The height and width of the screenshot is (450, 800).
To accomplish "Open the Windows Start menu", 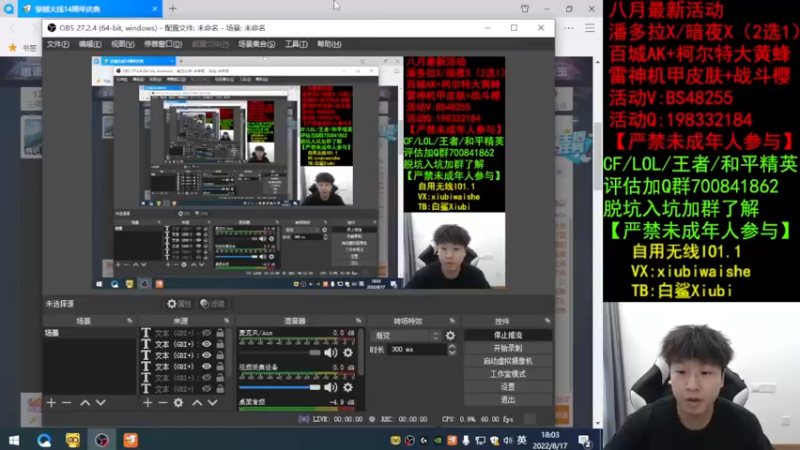I will (x=14, y=440).
